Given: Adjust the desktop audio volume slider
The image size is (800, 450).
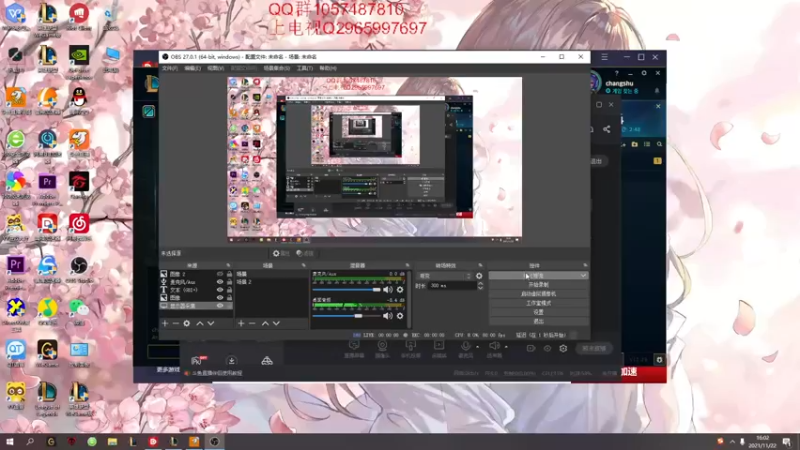Looking at the screenshot, I should (346, 316).
